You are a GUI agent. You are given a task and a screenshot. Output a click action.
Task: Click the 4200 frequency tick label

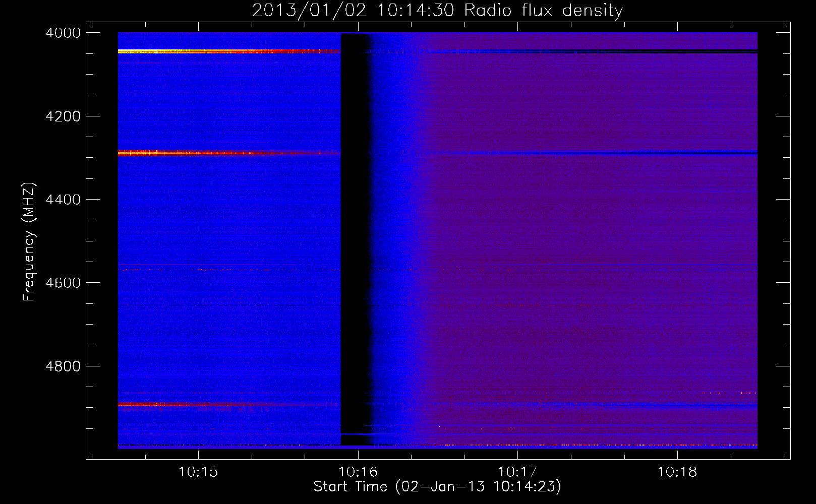[x=63, y=116]
